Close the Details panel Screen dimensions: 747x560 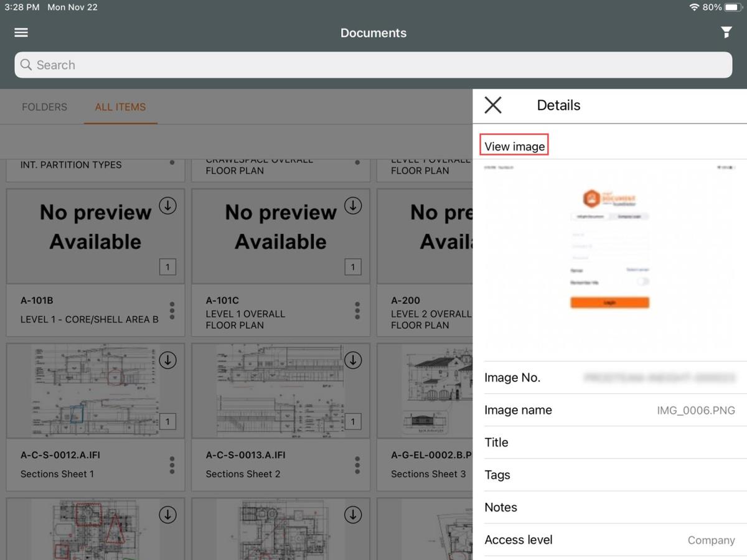pyautogui.click(x=493, y=105)
